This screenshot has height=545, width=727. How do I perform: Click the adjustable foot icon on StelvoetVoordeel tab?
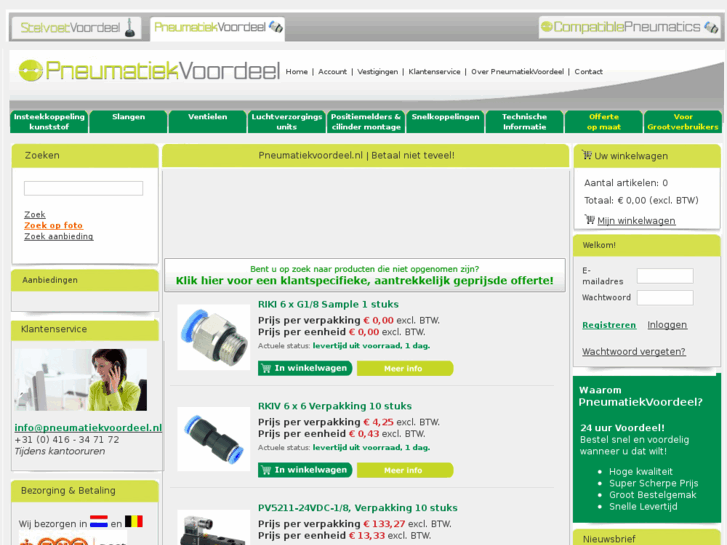tap(130, 28)
